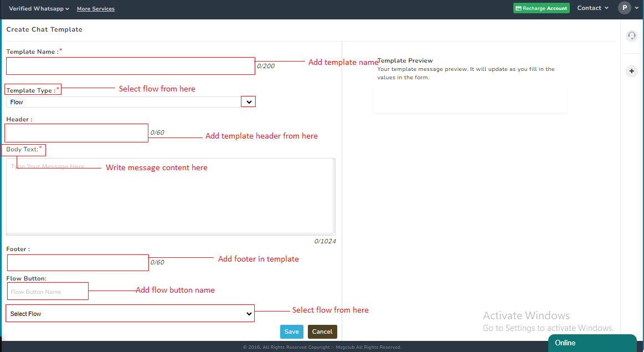Click the More Services link
644x352 pixels.
(x=95, y=8)
